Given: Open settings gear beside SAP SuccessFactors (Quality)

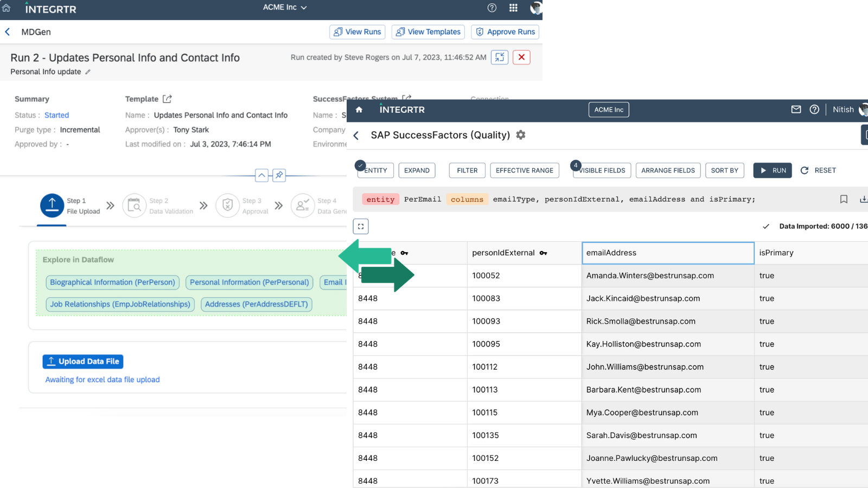Looking at the screenshot, I should 521,135.
